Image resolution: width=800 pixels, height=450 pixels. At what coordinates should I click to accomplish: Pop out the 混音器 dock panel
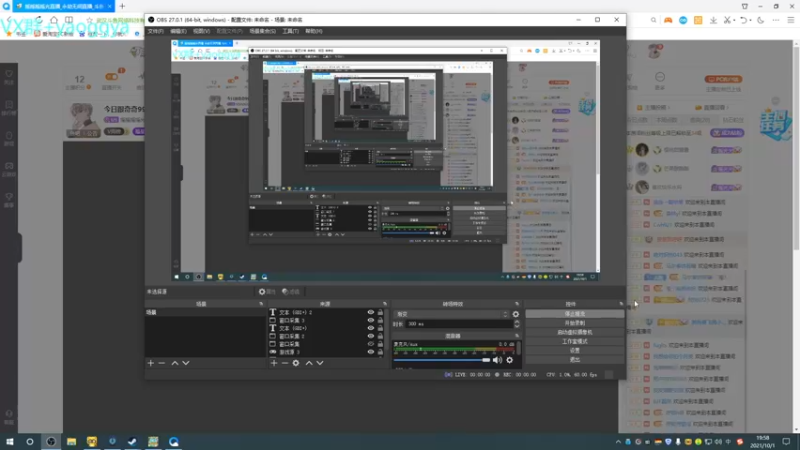click(517, 336)
